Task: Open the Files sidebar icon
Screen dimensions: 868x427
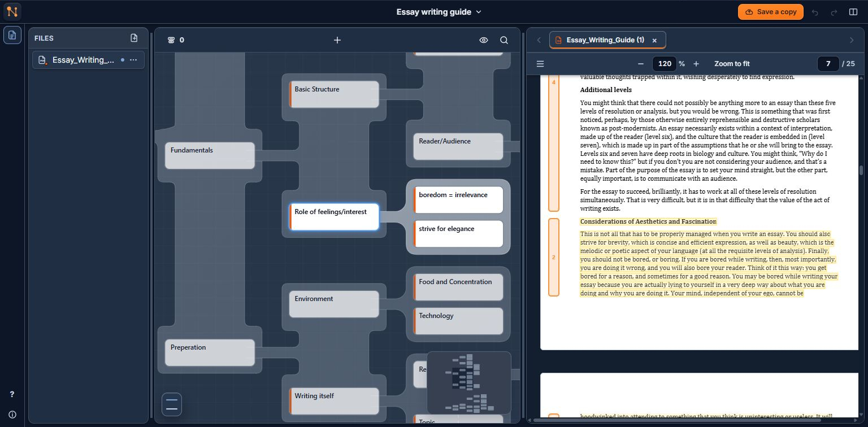Action: pyautogui.click(x=12, y=35)
